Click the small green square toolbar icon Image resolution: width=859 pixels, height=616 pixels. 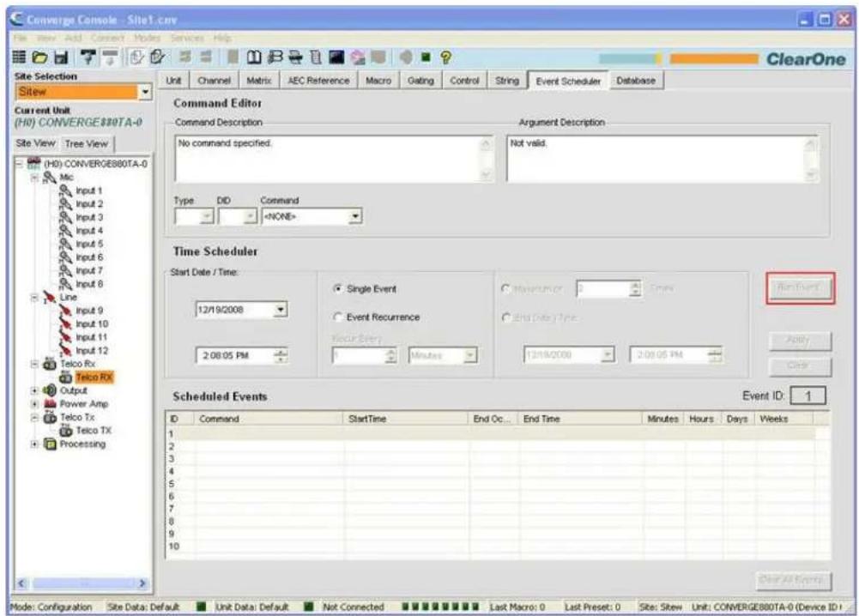click(x=426, y=57)
